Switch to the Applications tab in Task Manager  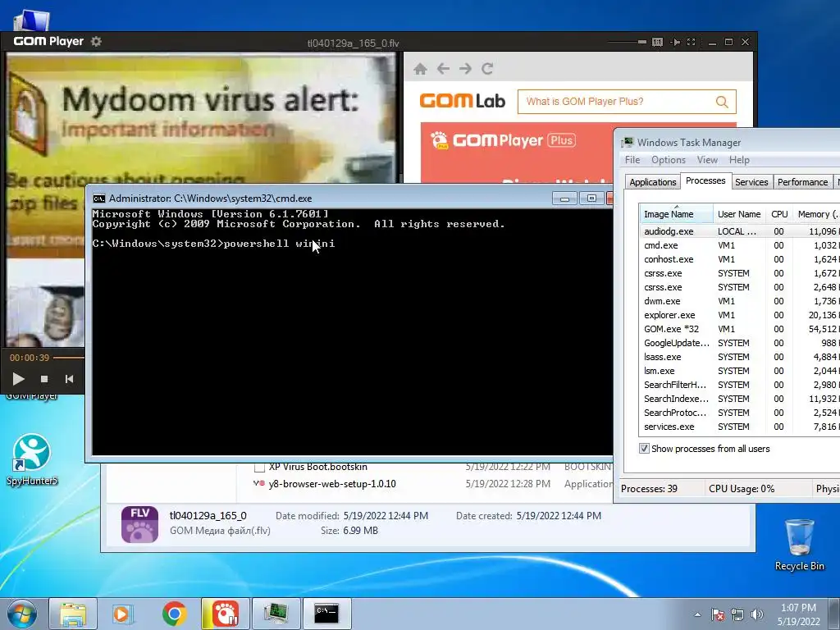(652, 182)
